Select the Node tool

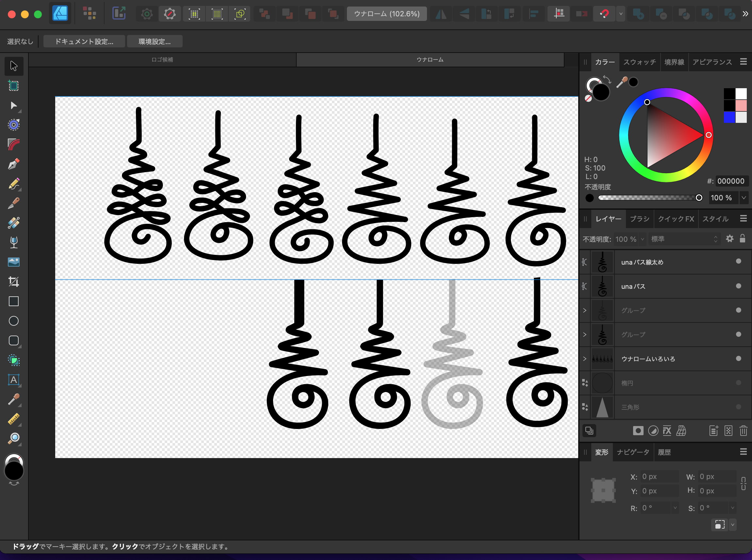coord(13,106)
